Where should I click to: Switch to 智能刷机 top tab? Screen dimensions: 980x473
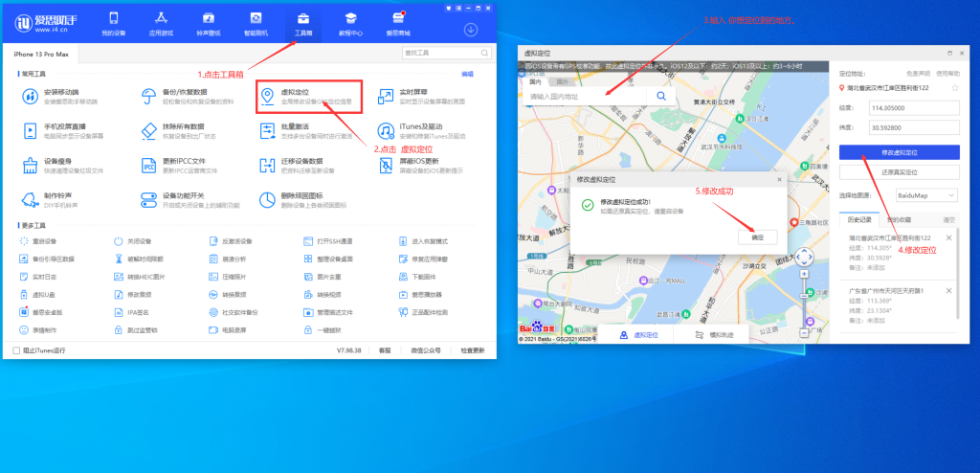(x=256, y=23)
